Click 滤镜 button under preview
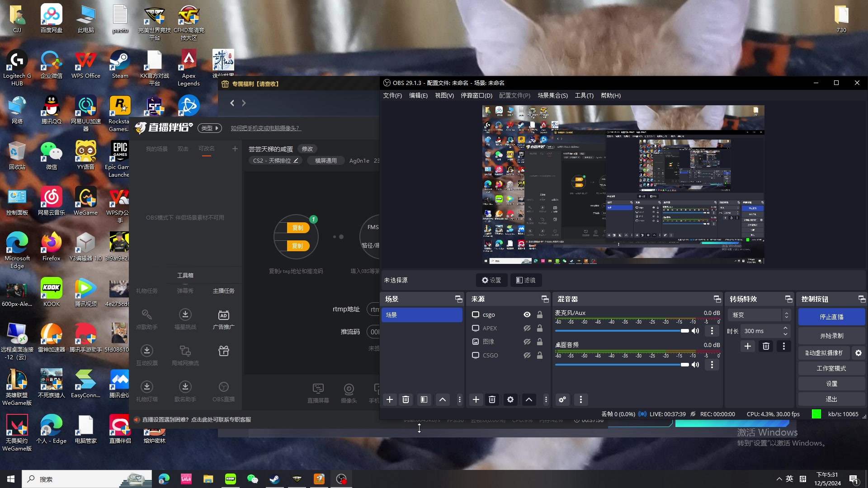 [526, 280]
